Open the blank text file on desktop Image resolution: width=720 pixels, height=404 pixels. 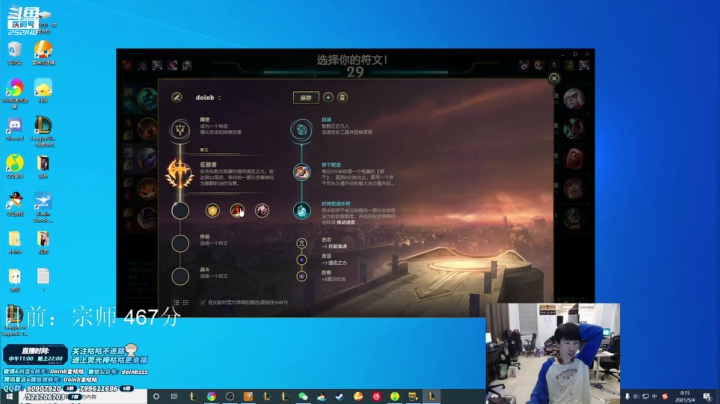(x=43, y=280)
